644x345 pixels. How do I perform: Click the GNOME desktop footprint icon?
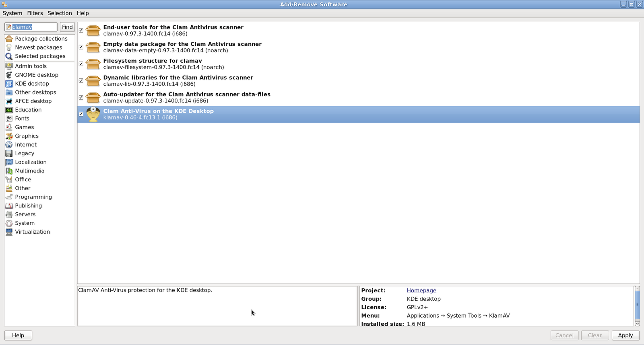tap(9, 75)
